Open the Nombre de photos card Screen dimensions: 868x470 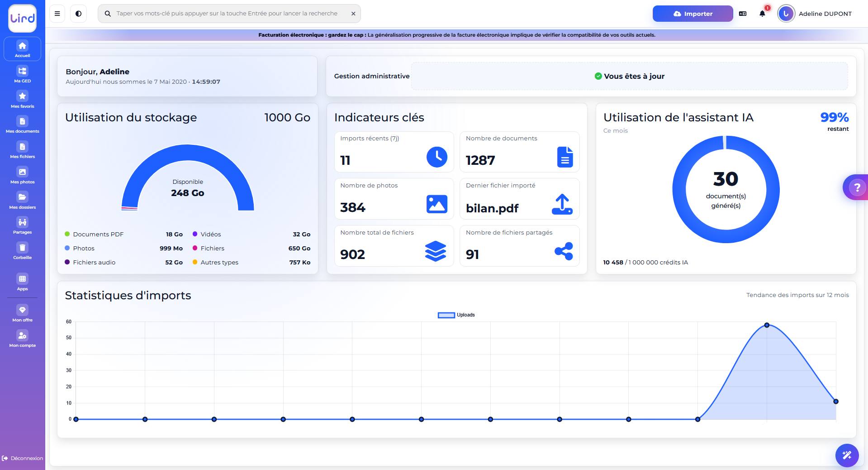(394, 199)
